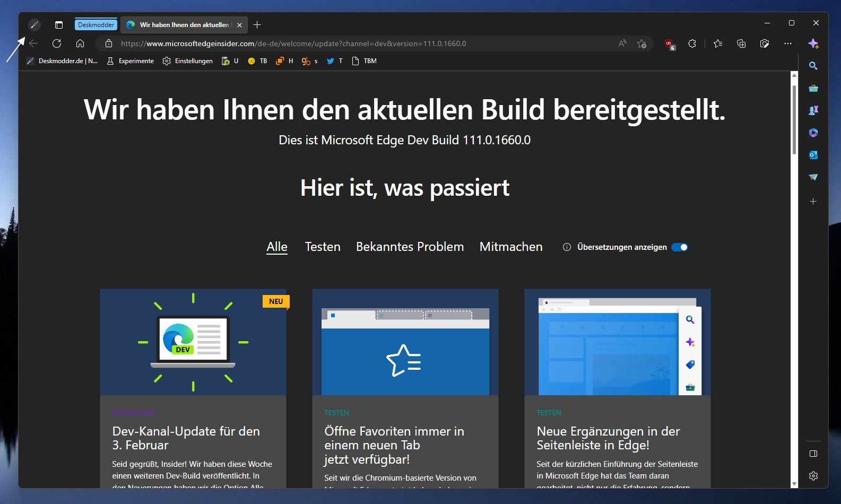The width and height of the screenshot is (841, 504).
Task: Open the Settings and more menu
Action: (x=788, y=44)
